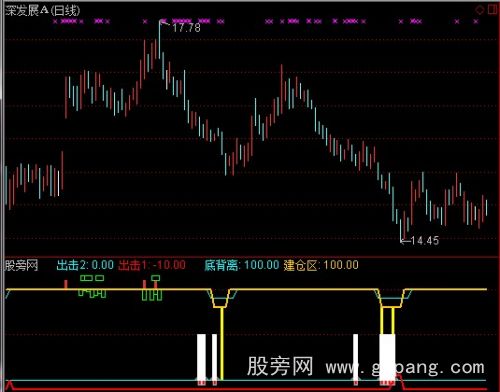Screen dimensions: 500x392
Task: Click the 股旁网 indicator name label
Action: (x=21, y=265)
